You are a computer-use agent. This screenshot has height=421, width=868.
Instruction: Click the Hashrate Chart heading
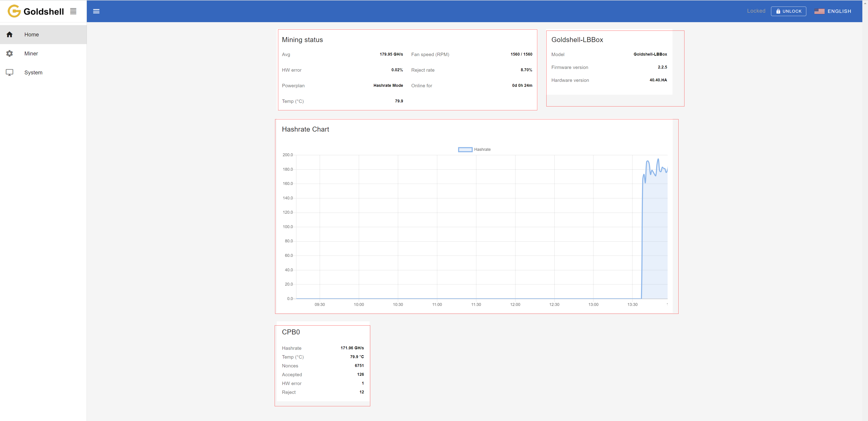pos(305,129)
